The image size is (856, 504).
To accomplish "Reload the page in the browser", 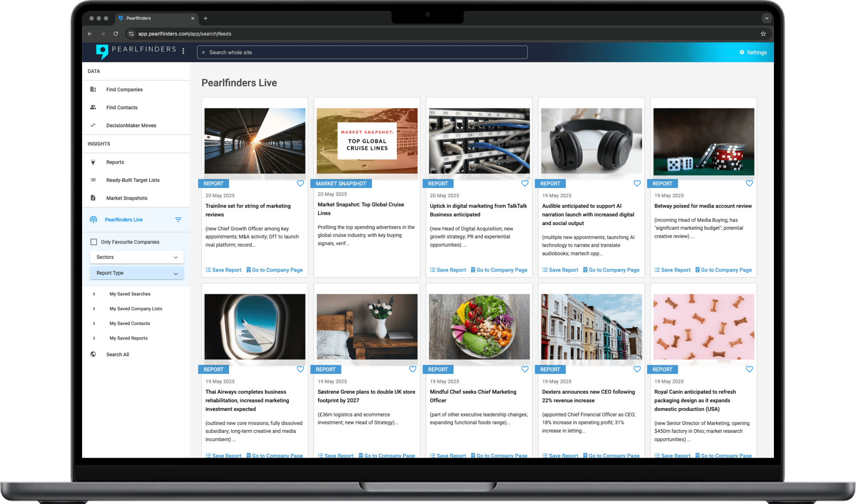I will (116, 34).
